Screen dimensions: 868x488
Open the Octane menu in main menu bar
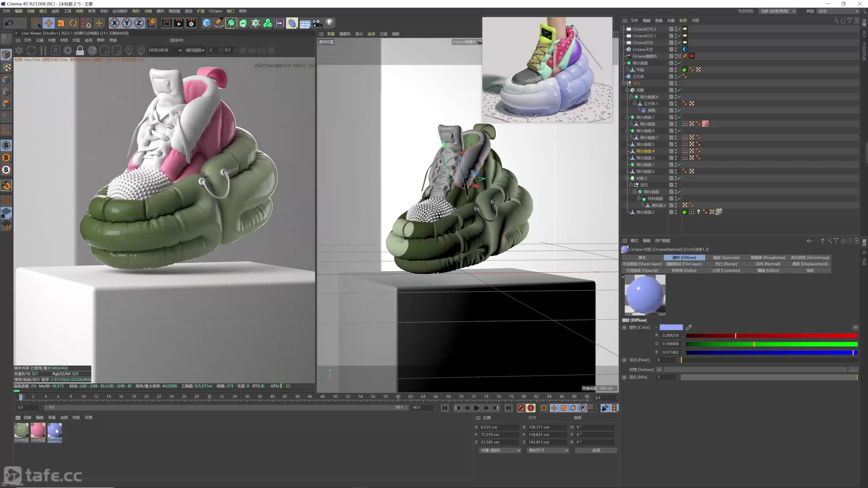coord(215,11)
